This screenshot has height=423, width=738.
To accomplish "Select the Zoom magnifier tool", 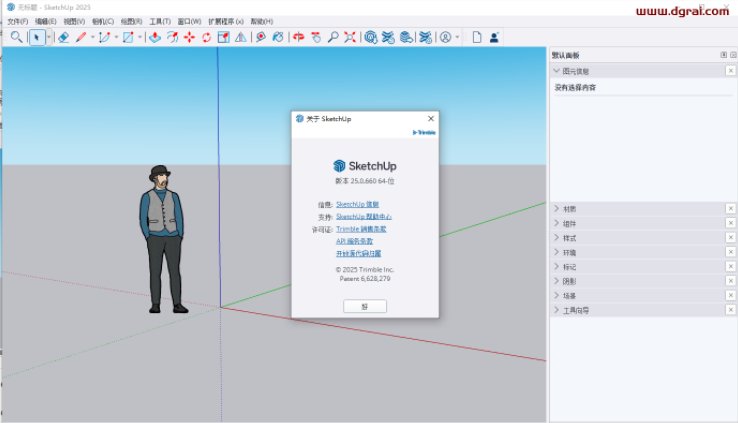I will pyautogui.click(x=333, y=37).
